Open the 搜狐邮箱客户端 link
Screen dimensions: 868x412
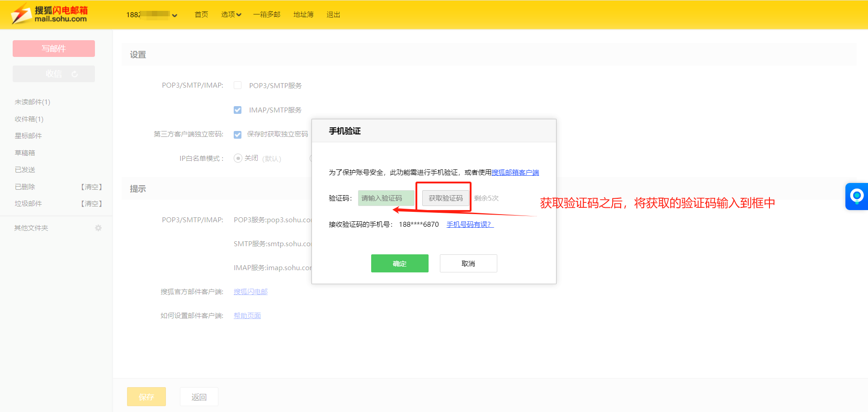(x=515, y=172)
